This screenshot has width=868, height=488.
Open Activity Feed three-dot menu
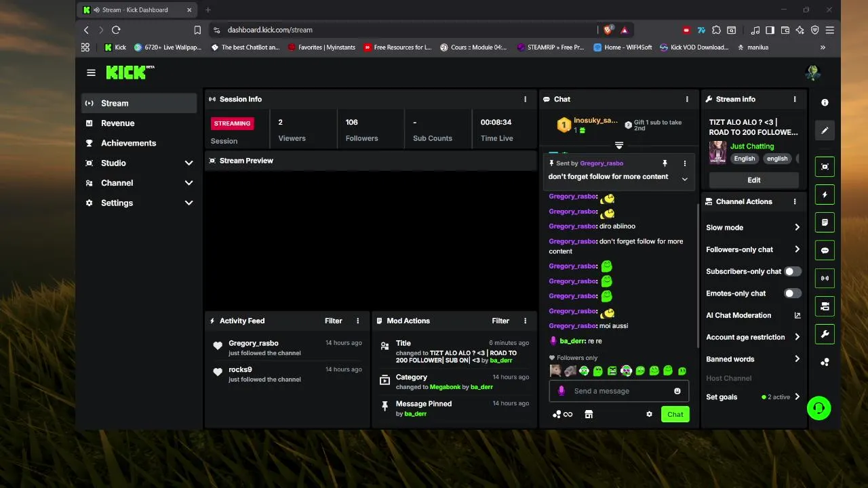click(x=358, y=321)
